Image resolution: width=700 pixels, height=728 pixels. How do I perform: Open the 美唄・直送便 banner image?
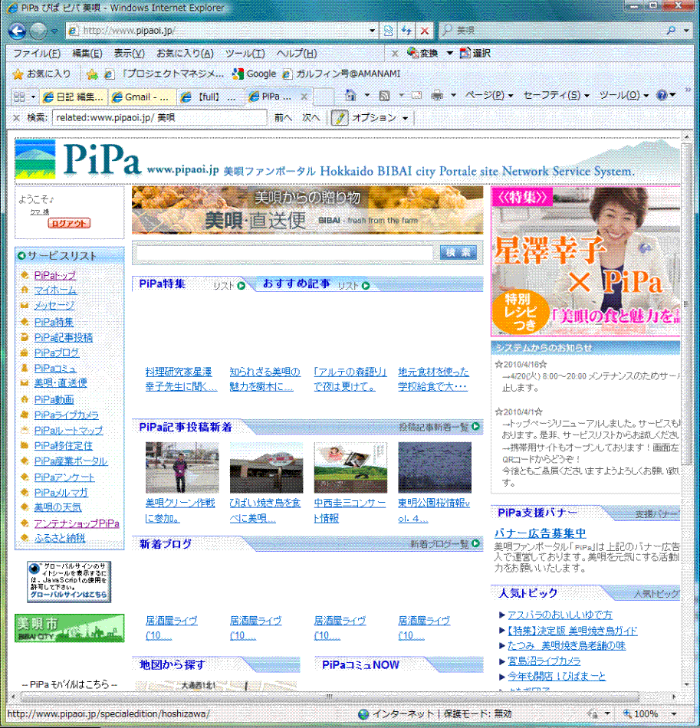307,210
